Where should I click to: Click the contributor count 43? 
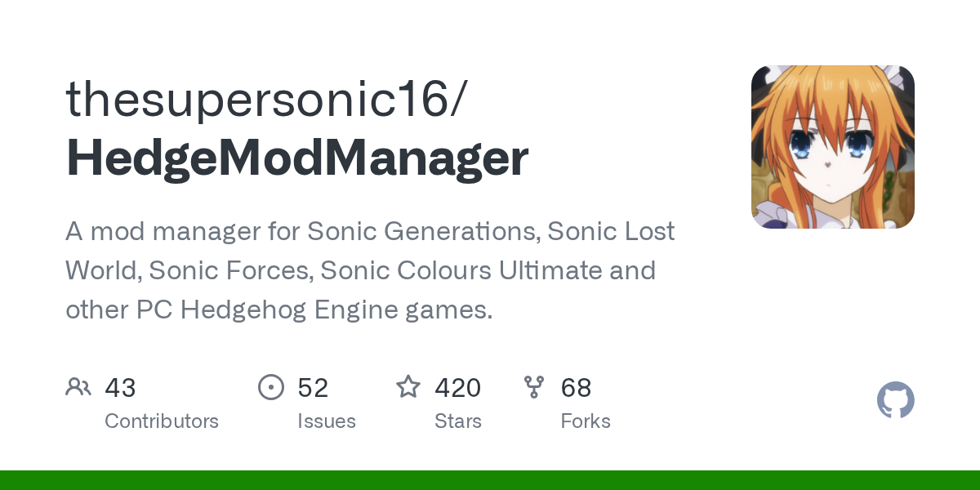coord(120,388)
